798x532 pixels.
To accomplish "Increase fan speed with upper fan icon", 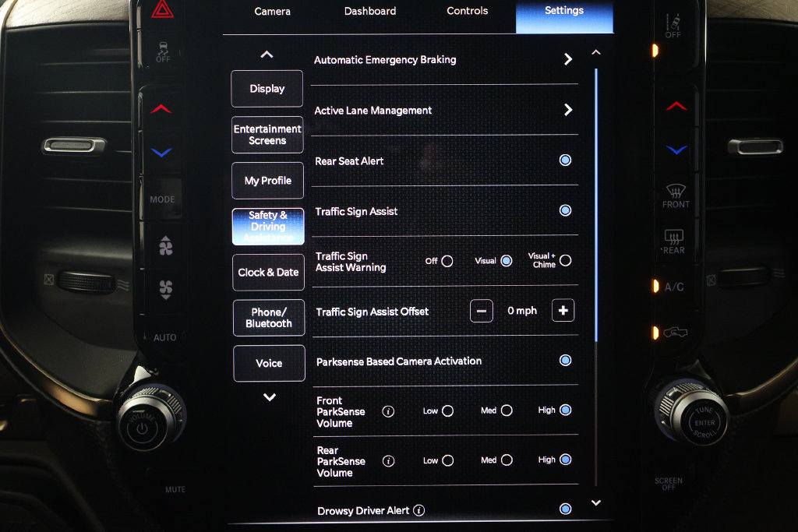I will (166, 245).
